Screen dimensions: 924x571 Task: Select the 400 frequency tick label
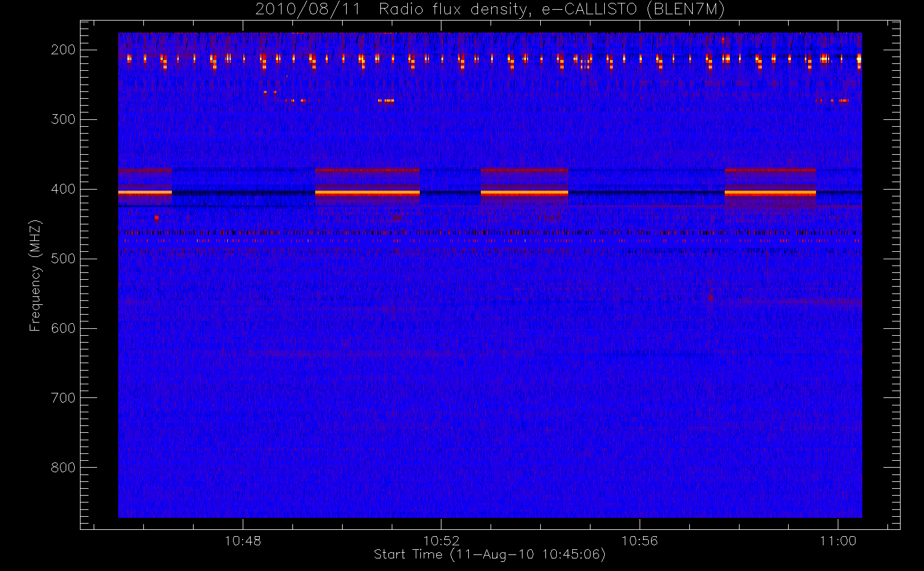63,189
